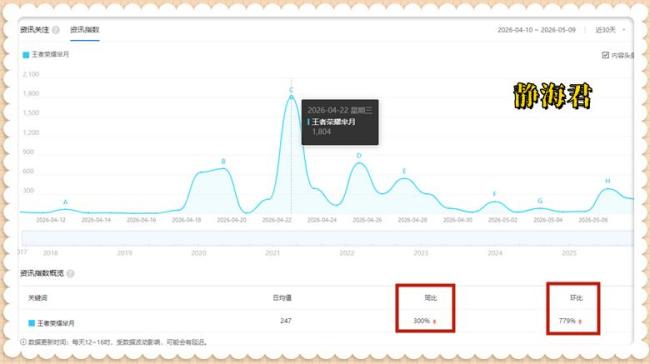Jump to year 2020 on the timeline
650x364 pixels.
[199, 253]
